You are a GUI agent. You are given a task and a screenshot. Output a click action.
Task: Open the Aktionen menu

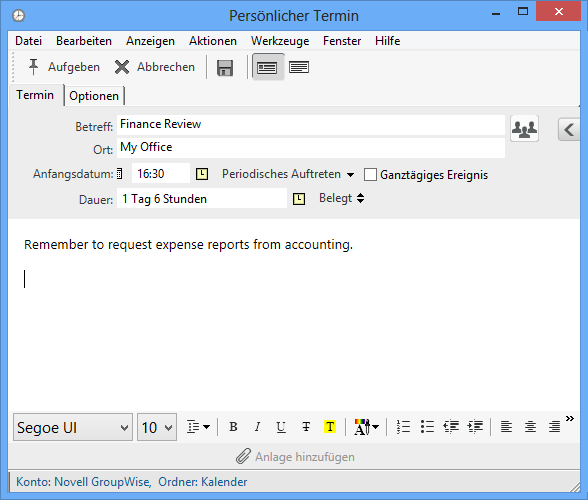coord(213,41)
